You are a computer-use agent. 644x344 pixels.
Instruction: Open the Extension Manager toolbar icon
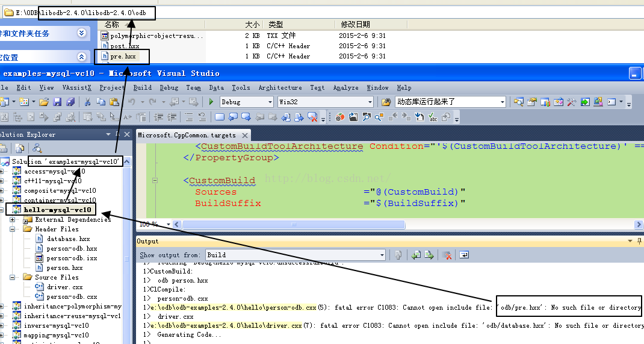(x=598, y=102)
